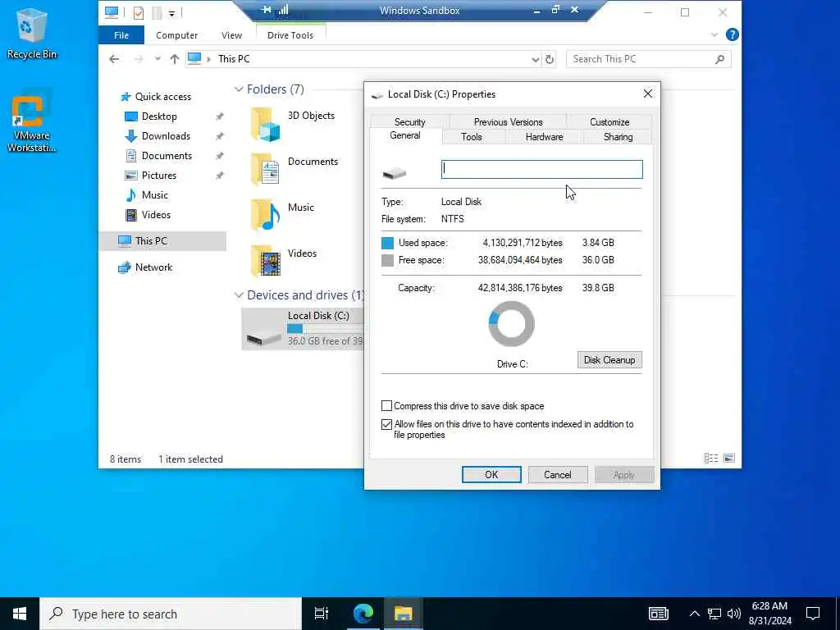Select Network in the navigation pane

tap(153, 267)
